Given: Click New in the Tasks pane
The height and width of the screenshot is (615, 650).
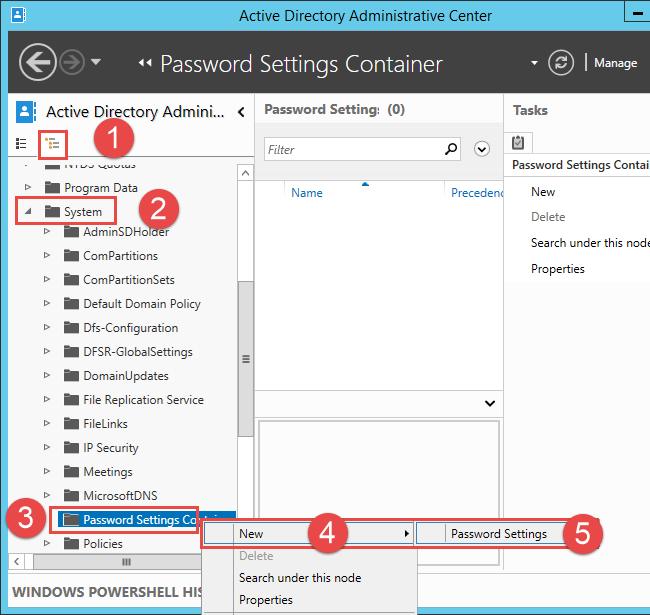Looking at the screenshot, I should pos(543,192).
